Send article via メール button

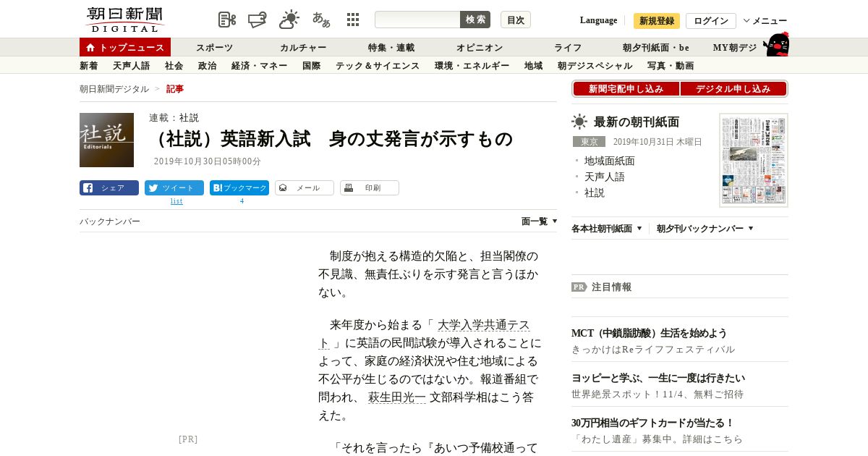[305, 188]
